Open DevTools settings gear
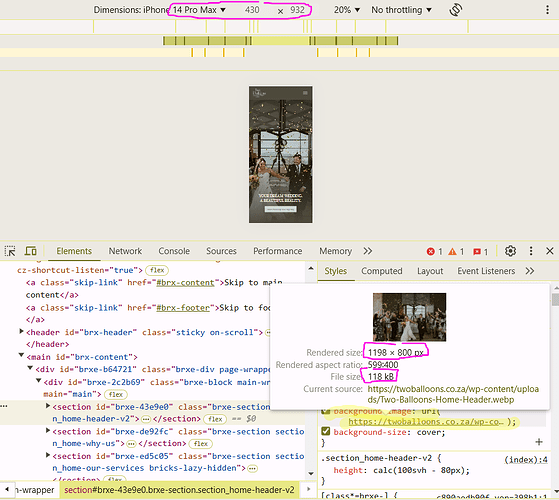Screen dimensions: 559x500 click(510, 251)
